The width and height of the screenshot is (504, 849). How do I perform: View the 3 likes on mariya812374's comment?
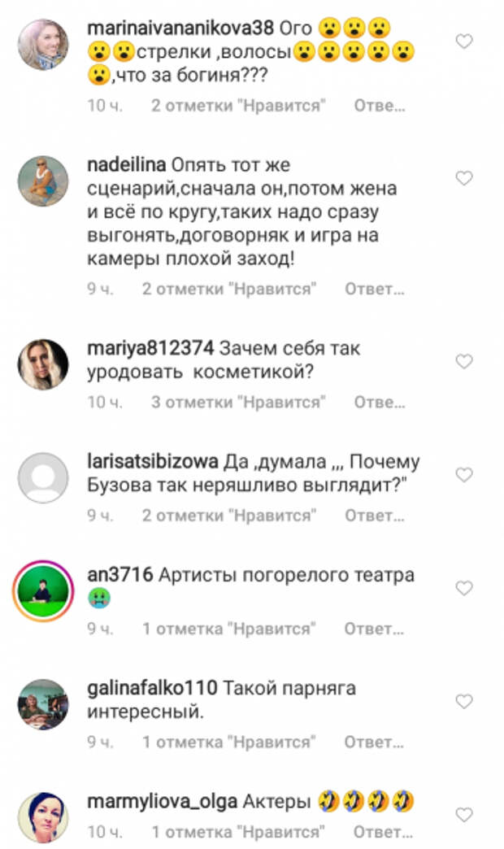click(x=238, y=403)
